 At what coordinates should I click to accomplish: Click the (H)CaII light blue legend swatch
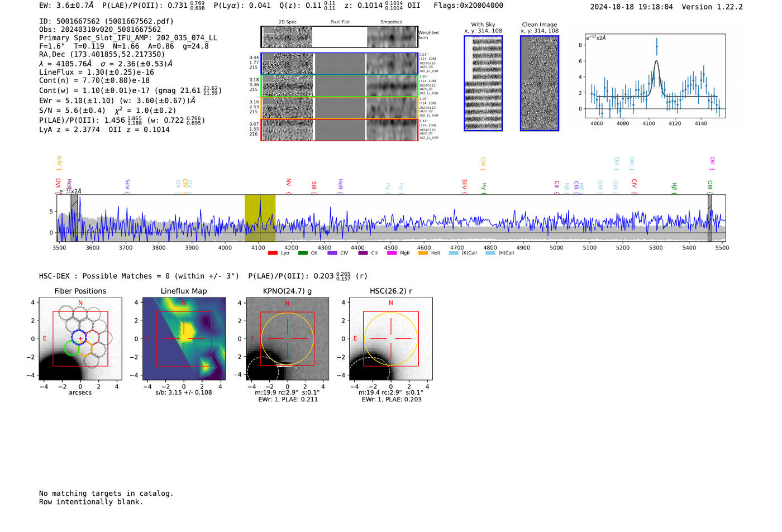point(490,253)
